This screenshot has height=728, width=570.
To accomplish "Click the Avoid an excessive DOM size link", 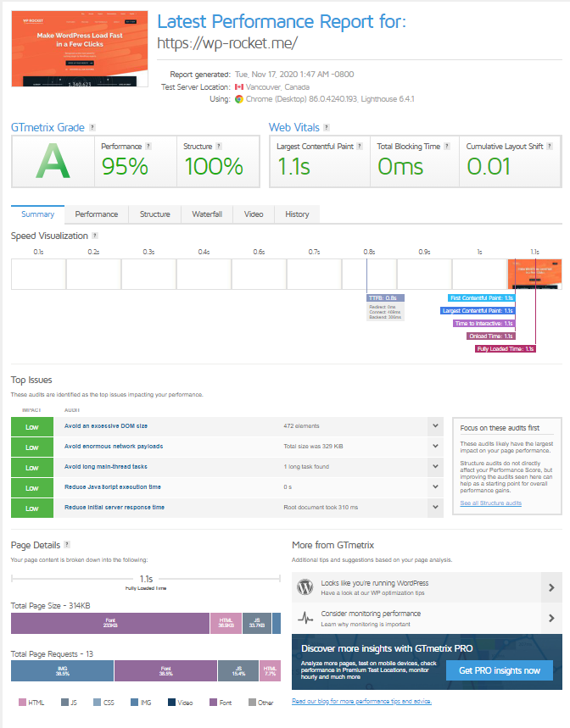I will [x=106, y=426].
